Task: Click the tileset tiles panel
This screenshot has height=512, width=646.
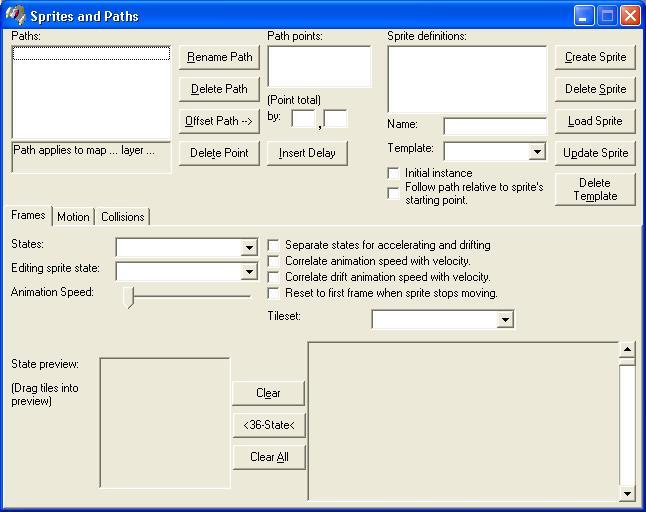Action: 463,421
